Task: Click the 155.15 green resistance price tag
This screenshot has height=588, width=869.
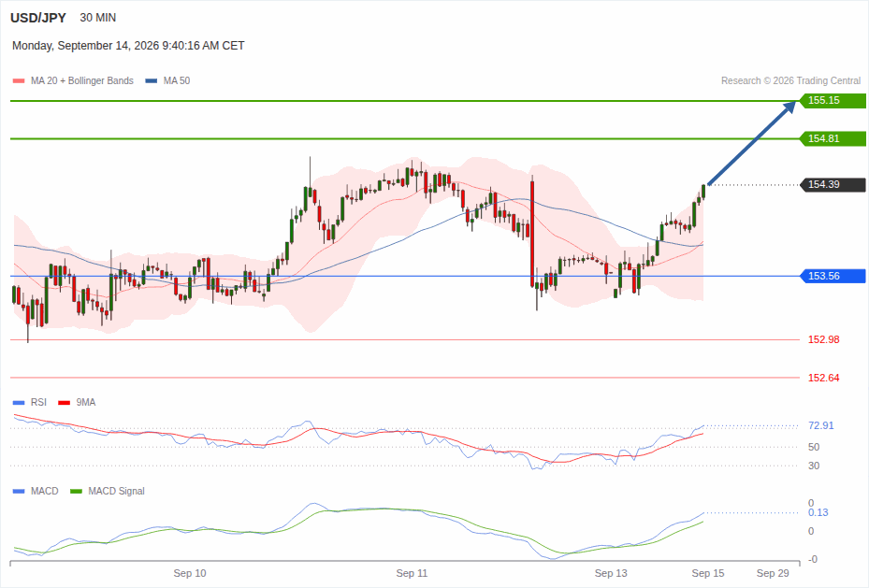Action: tap(833, 101)
